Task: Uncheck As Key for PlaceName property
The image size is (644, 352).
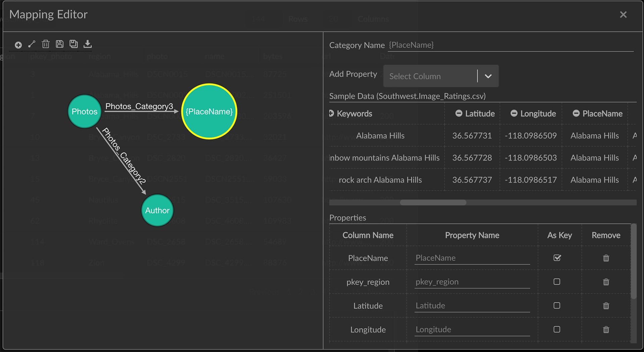Action: click(x=557, y=258)
